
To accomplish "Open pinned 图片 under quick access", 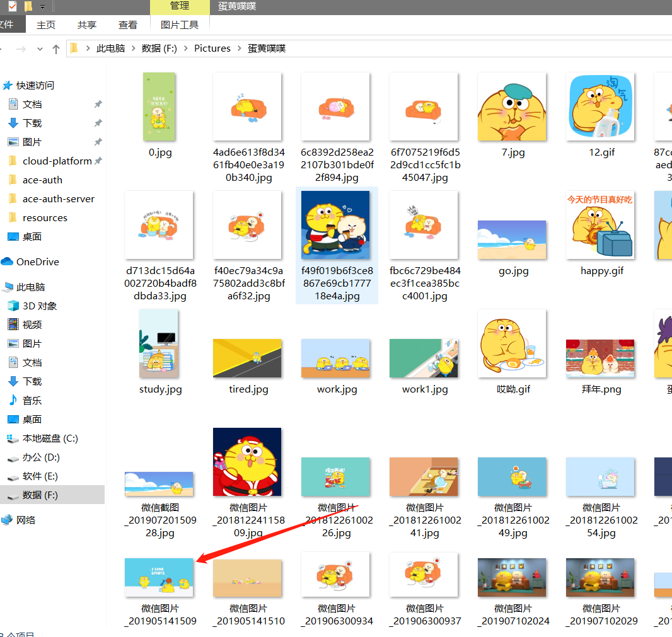I will (32, 142).
